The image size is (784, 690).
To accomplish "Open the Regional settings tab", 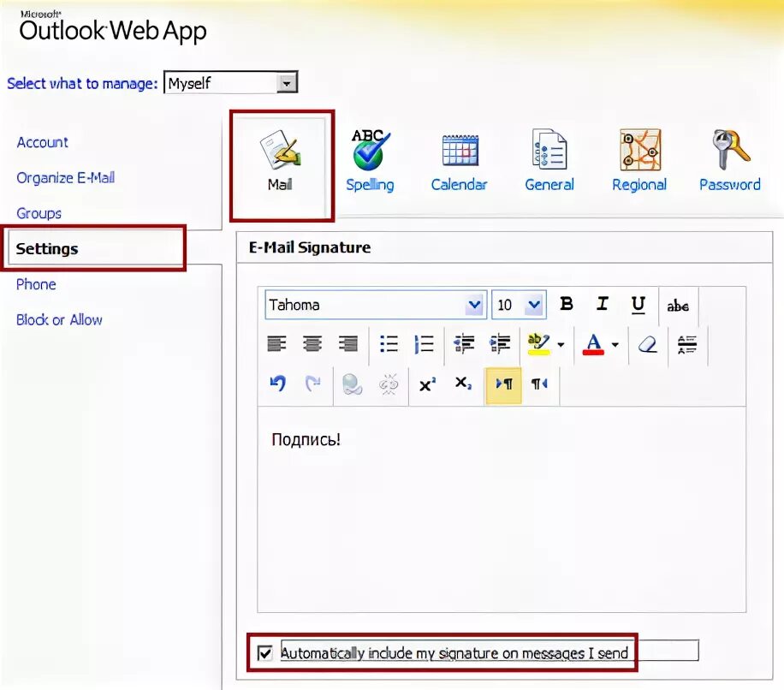I will (x=639, y=161).
